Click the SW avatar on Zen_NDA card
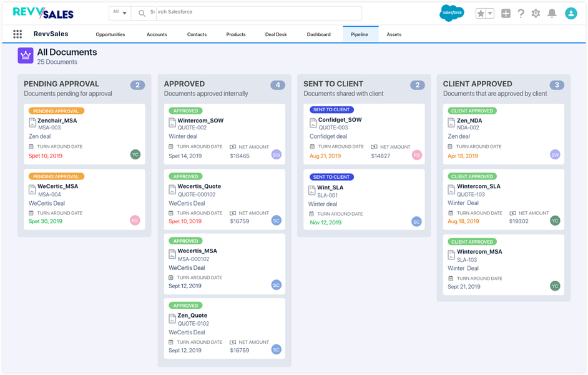Screen dimensions: 588x375 [x=556, y=154]
